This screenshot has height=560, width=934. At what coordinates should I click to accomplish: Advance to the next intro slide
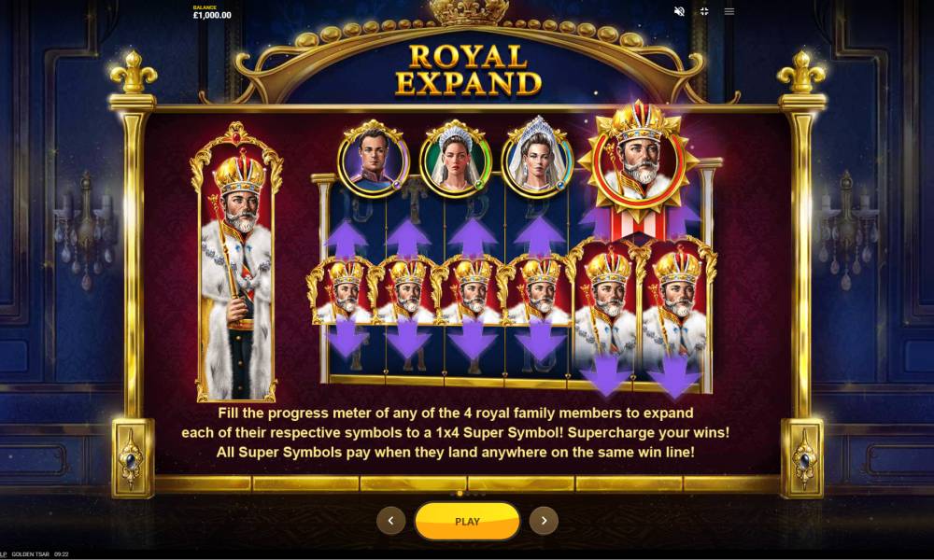point(544,521)
